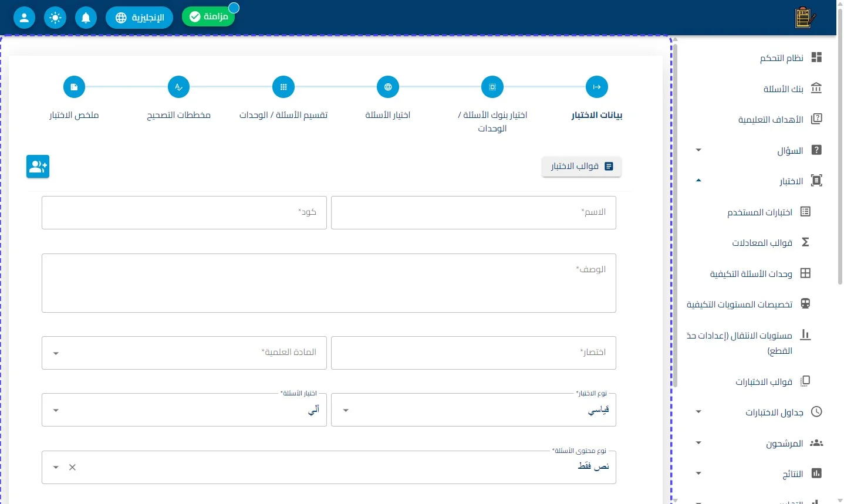
Task: Open the notifications bell icon
Action: click(x=86, y=18)
